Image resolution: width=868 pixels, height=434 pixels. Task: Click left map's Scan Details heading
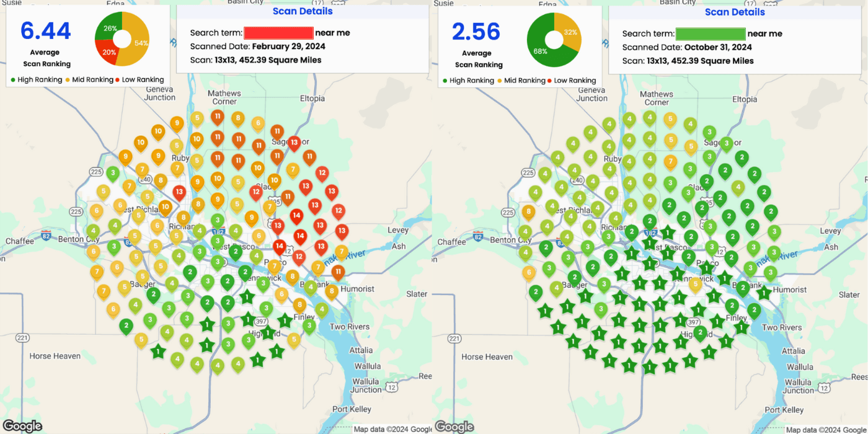click(303, 11)
